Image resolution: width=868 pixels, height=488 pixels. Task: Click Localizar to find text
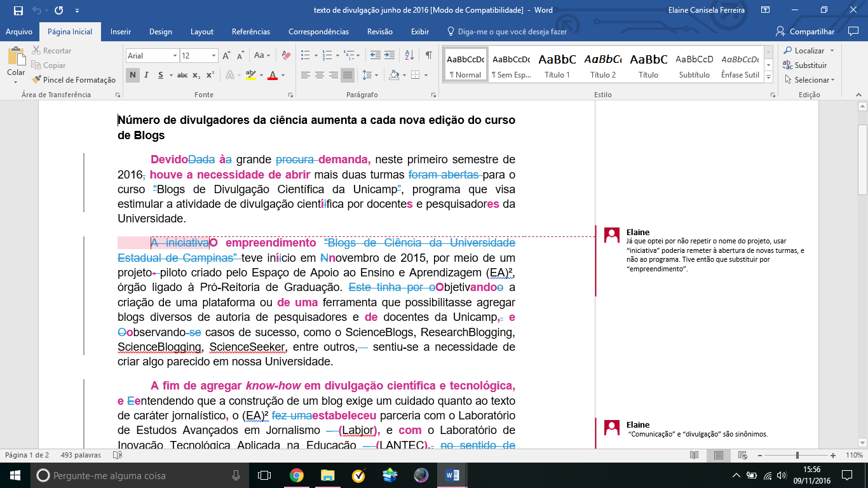click(804, 50)
